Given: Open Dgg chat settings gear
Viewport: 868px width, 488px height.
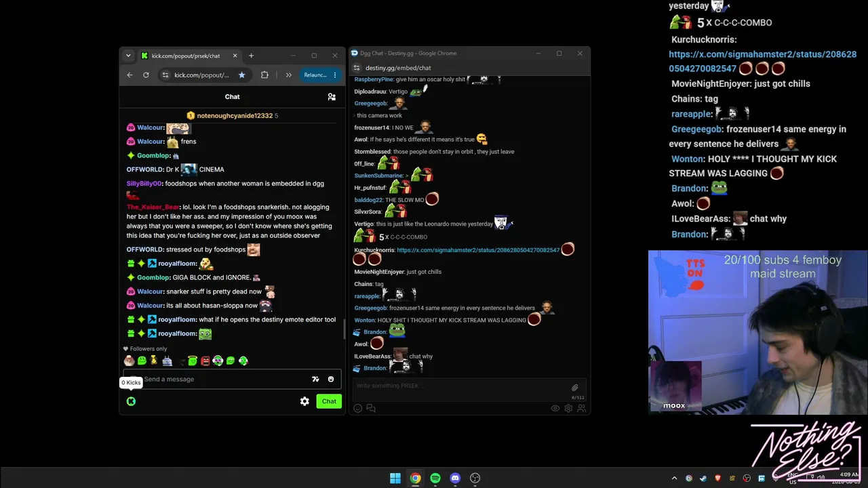Looking at the screenshot, I should 568,408.
